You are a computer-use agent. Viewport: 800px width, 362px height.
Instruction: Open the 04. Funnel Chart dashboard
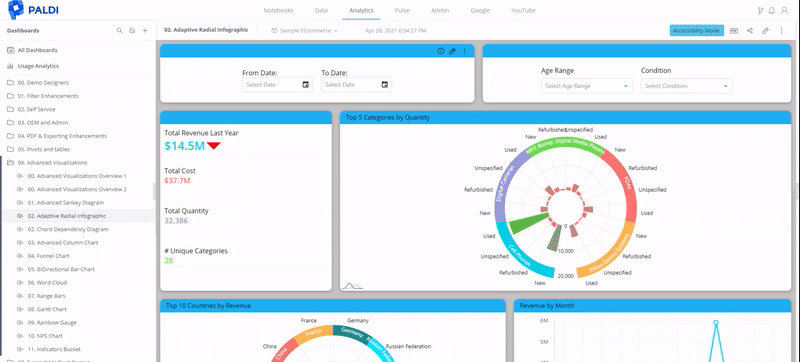pos(48,256)
